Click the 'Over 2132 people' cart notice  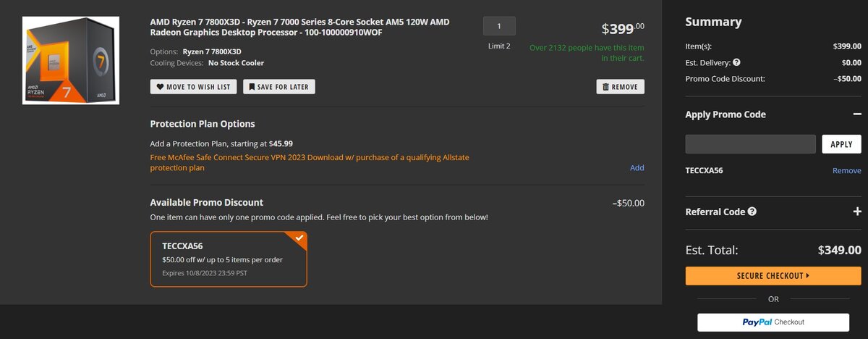(587, 52)
